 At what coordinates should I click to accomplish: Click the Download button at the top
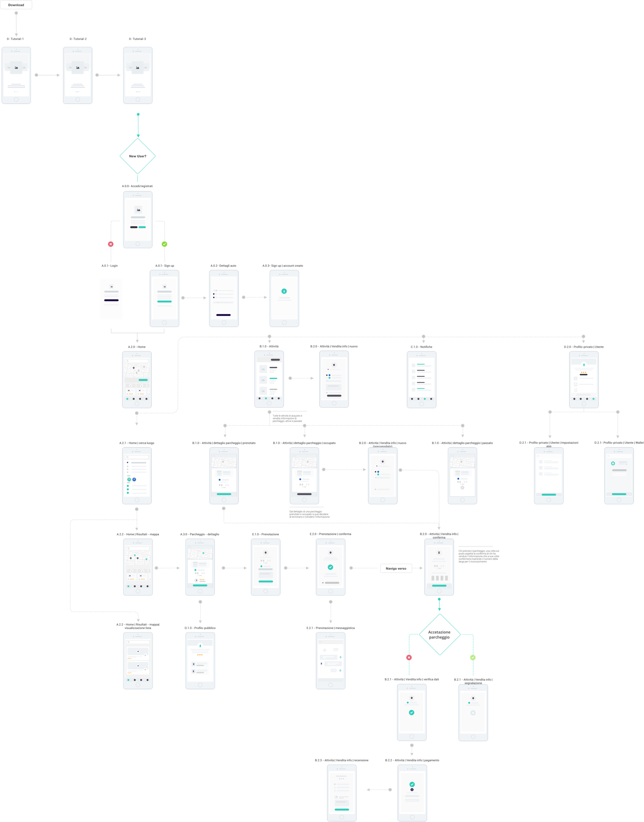click(x=16, y=5)
